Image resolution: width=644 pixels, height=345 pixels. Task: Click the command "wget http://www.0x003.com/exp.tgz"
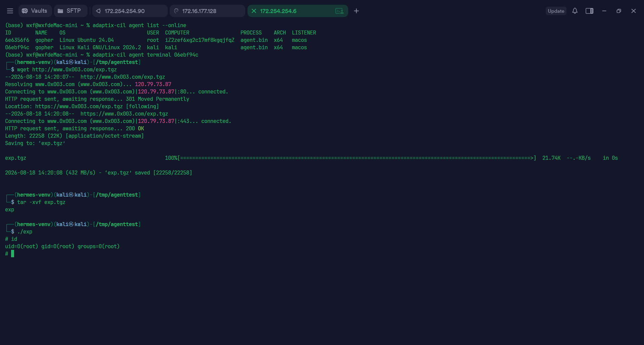click(67, 70)
